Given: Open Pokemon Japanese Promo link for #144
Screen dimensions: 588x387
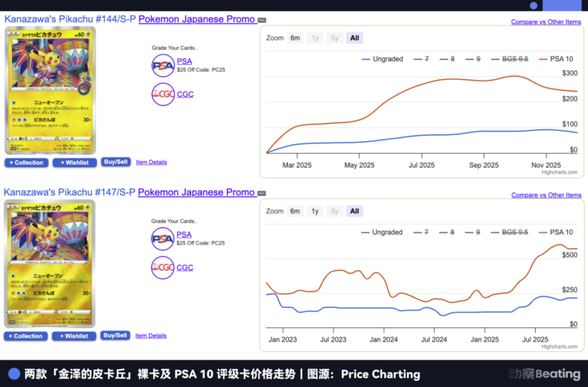Looking at the screenshot, I should 196,19.
